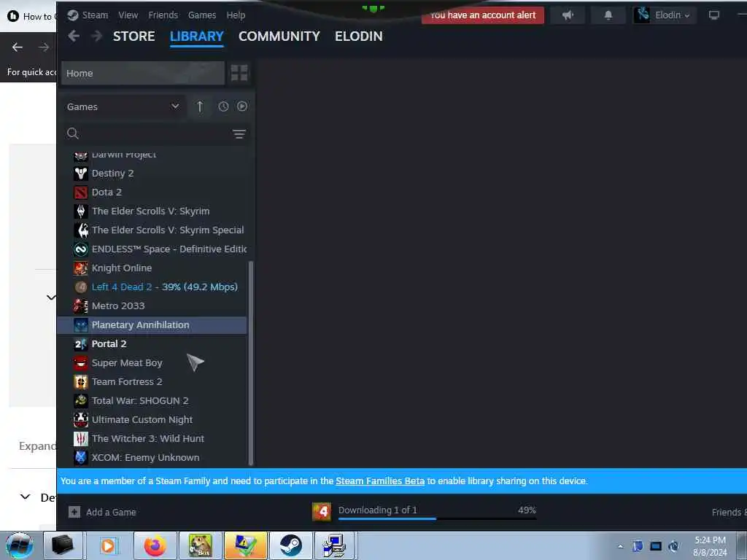The width and height of the screenshot is (747, 560).
Task: Open the Steam menu
Action: (x=95, y=15)
